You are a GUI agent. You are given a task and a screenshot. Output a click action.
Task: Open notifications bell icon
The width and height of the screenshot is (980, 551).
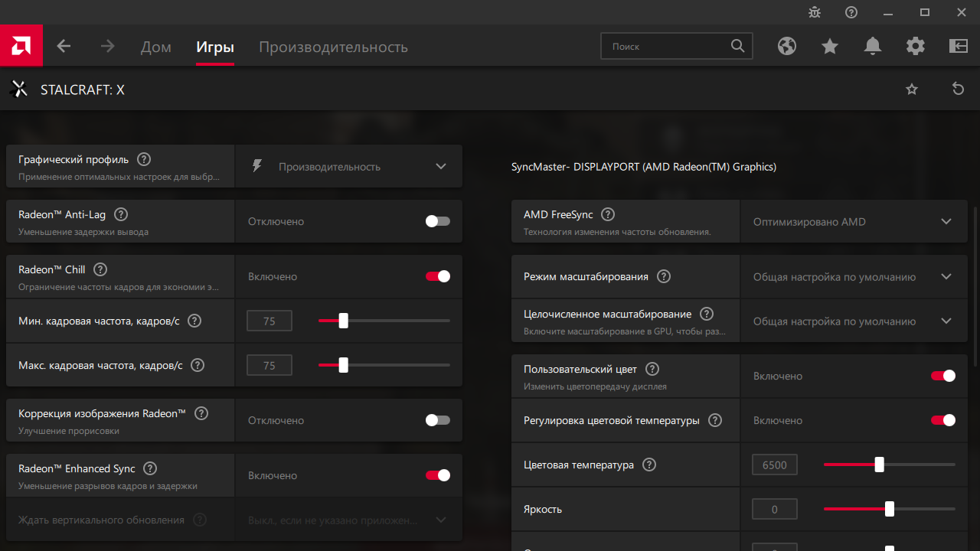tap(873, 46)
